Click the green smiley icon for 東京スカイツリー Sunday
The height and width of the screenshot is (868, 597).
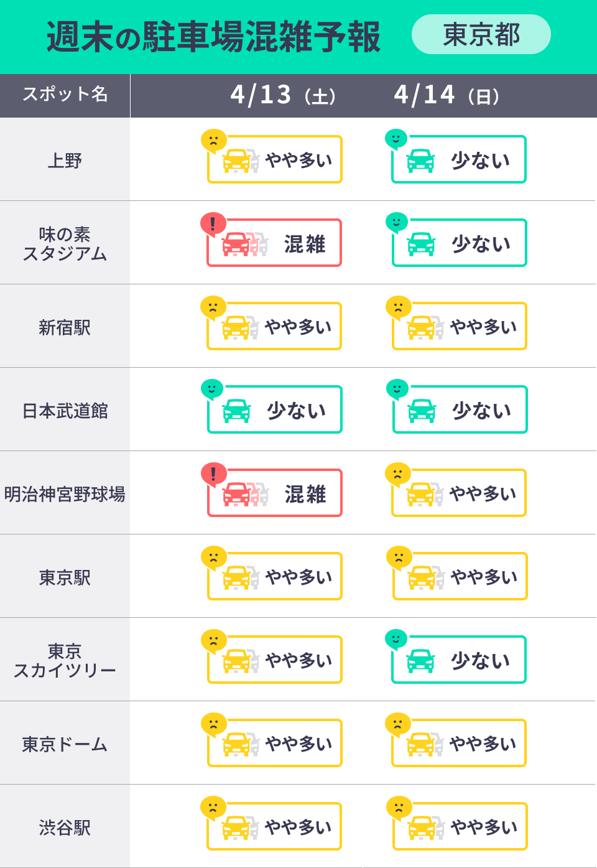396,639
